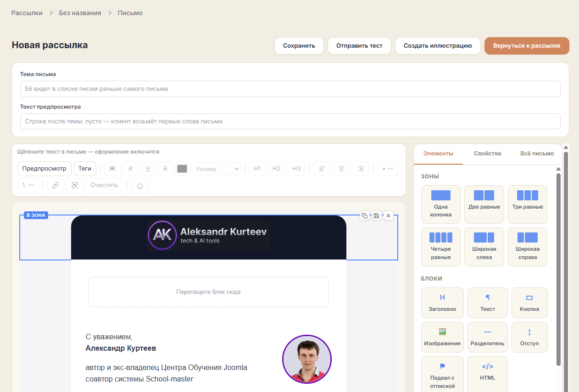Switch to the Элементы tab

[x=438, y=154]
